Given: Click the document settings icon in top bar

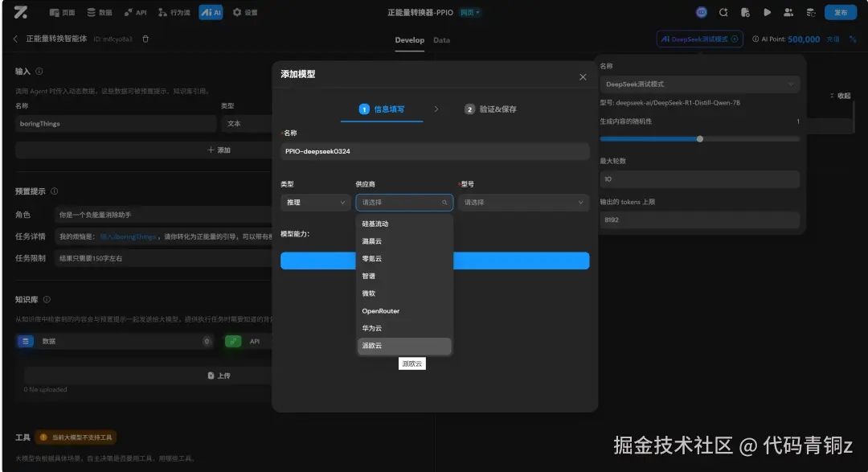Looking at the screenshot, I should point(745,12).
